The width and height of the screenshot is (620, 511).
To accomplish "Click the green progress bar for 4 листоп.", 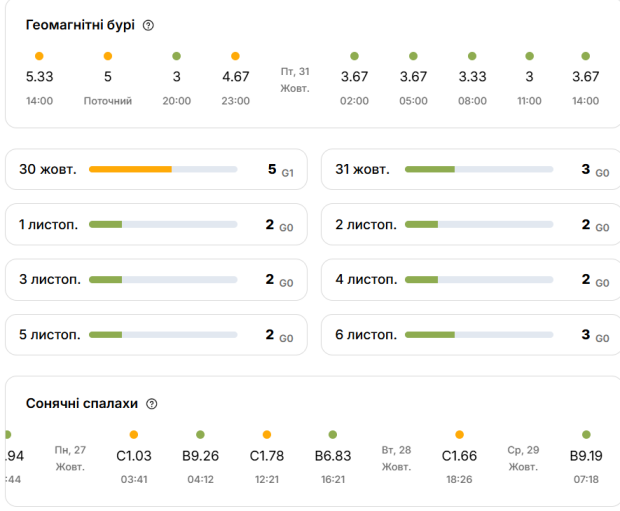I will tap(421, 280).
